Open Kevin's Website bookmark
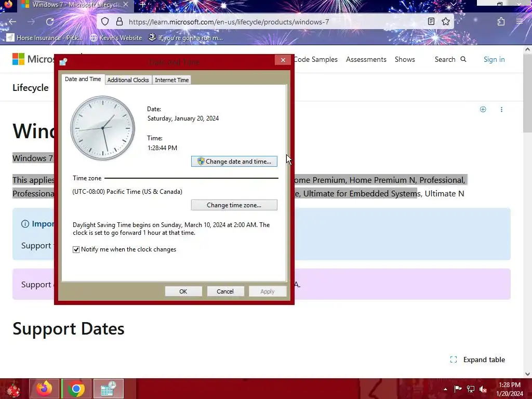This screenshot has height=399, width=532. [x=116, y=37]
